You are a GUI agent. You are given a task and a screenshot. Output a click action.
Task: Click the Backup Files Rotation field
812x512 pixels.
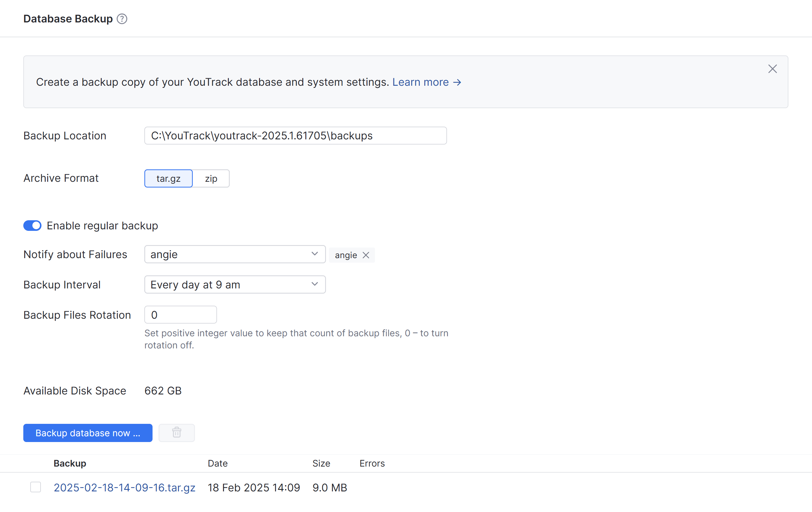click(180, 315)
